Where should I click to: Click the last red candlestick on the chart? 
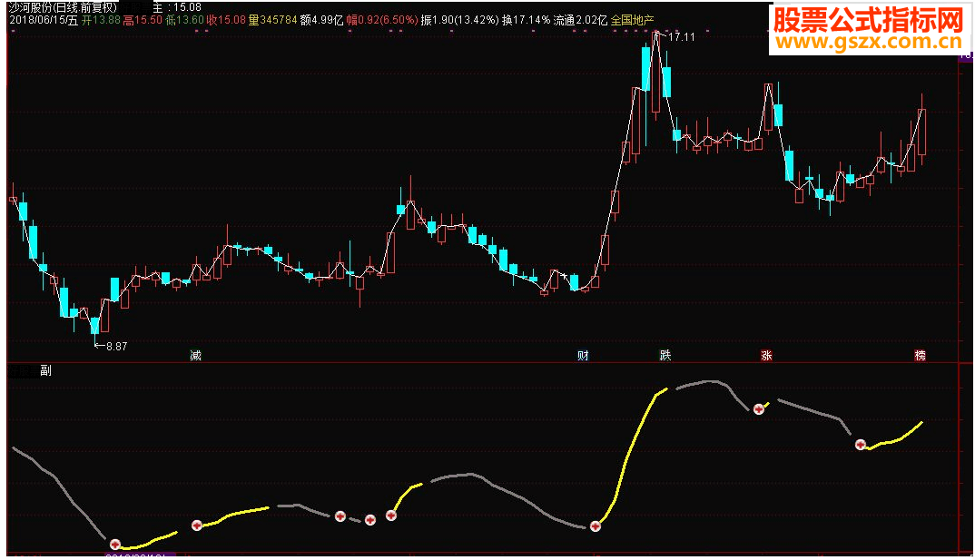coord(921,131)
